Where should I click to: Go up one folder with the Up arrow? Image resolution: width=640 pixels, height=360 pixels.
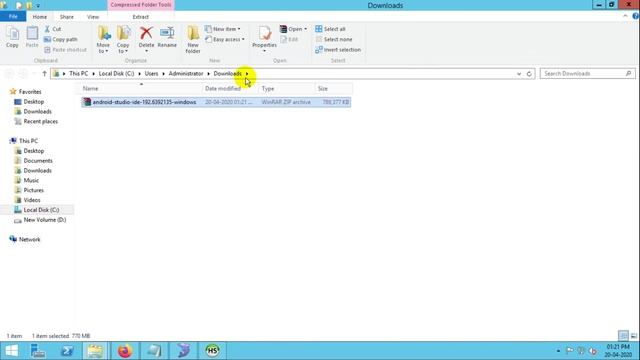pos(44,73)
